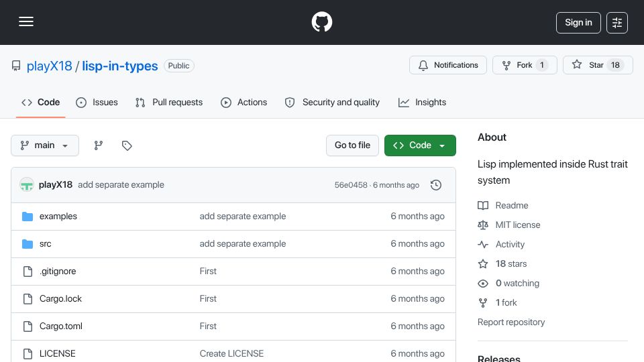Open playX18 avatar in commit bar
The image size is (644, 362).
click(x=27, y=185)
